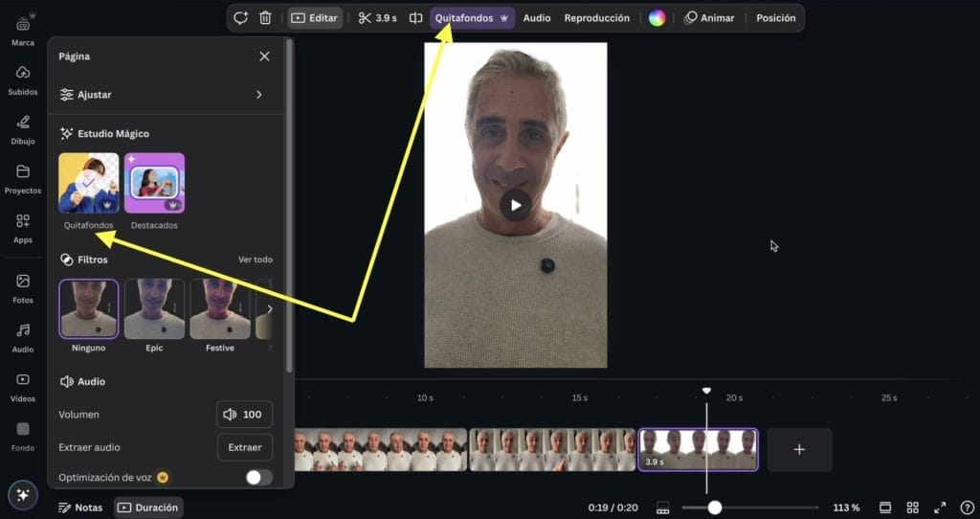Toggle the Optimización de voz switch
980x519 pixels.
pos(258,477)
